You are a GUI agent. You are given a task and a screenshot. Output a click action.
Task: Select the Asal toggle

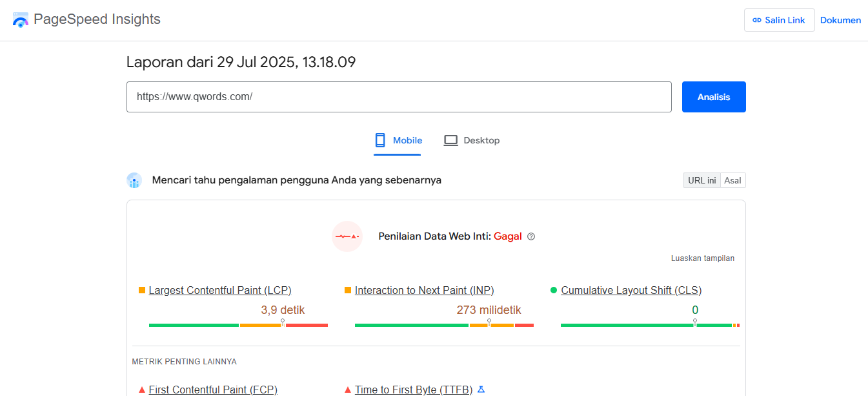pos(732,180)
